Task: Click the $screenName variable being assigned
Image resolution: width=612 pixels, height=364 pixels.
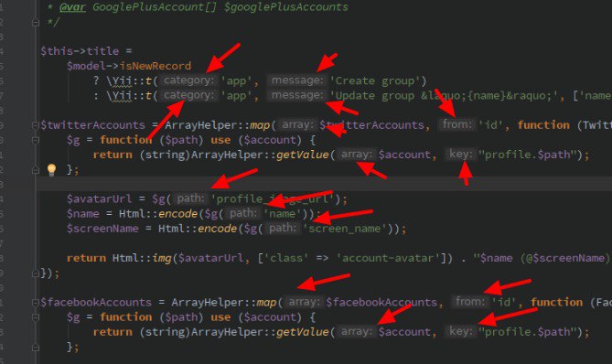Action: (x=102, y=229)
